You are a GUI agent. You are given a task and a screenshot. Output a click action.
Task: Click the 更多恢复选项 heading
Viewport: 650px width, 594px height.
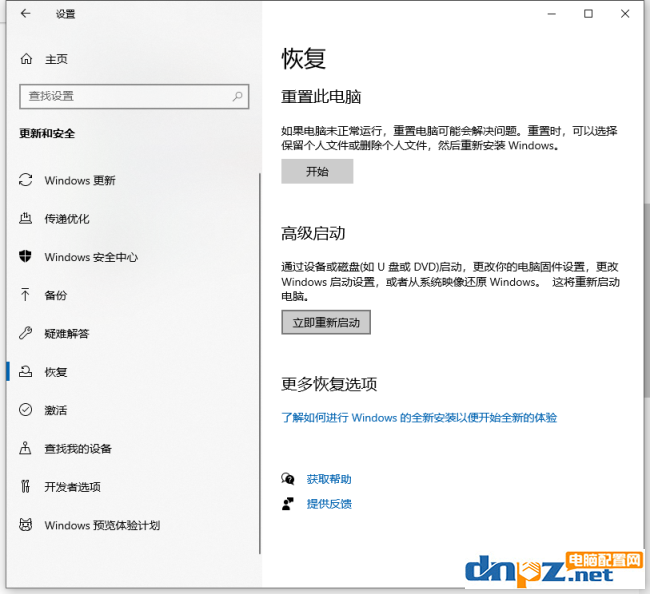pyautogui.click(x=329, y=384)
